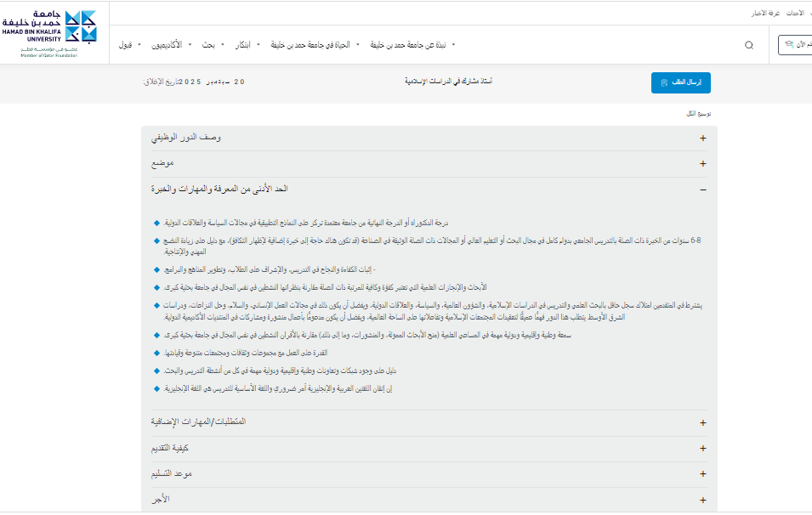Click the Hamad Bin Khalifa University logo

[x=49, y=32]
